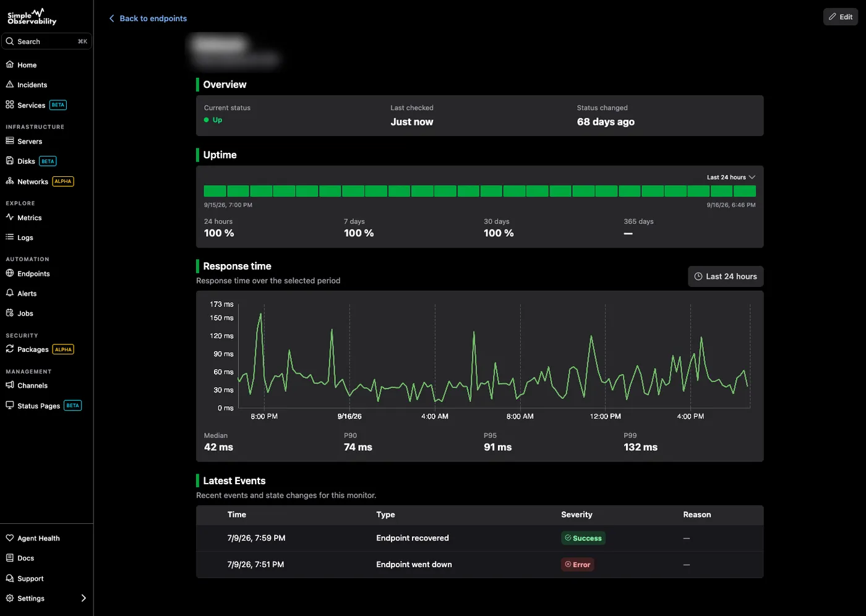Click the Packages refresh icon
Viewport: 866px width, 616px height.
pos(10,349)
